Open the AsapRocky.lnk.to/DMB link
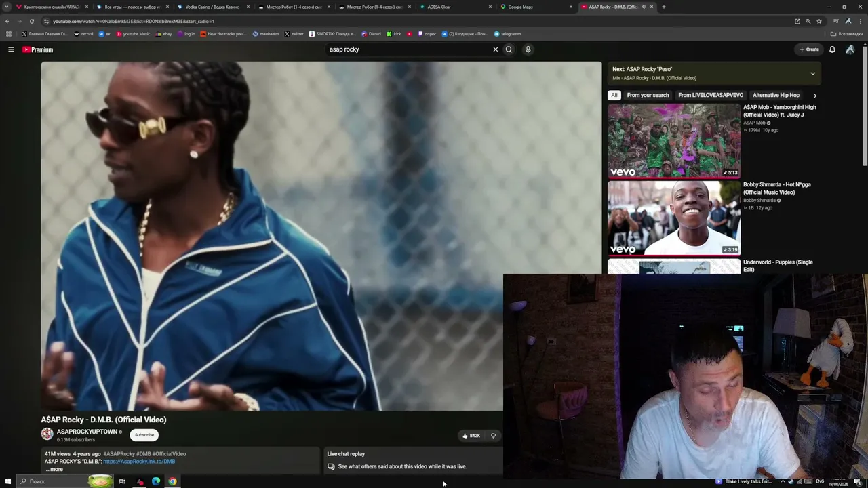868x488 pixels. 139,462
